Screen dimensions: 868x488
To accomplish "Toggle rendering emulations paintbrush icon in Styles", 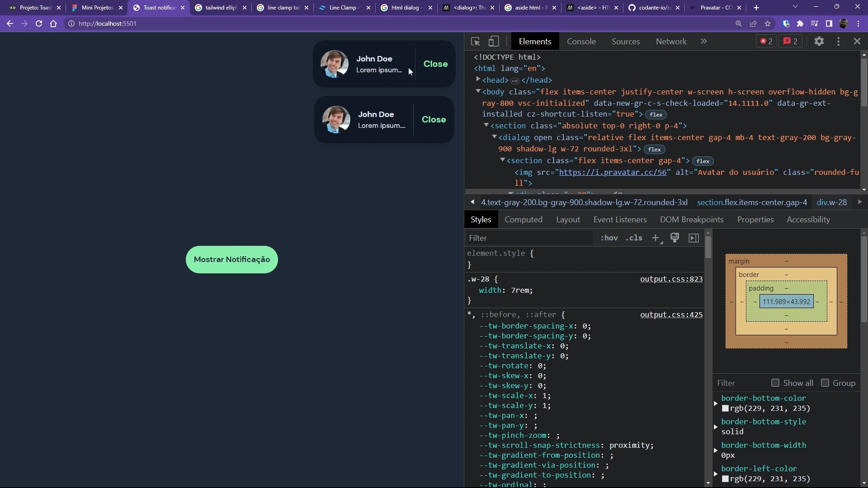I will click(675, 238).
